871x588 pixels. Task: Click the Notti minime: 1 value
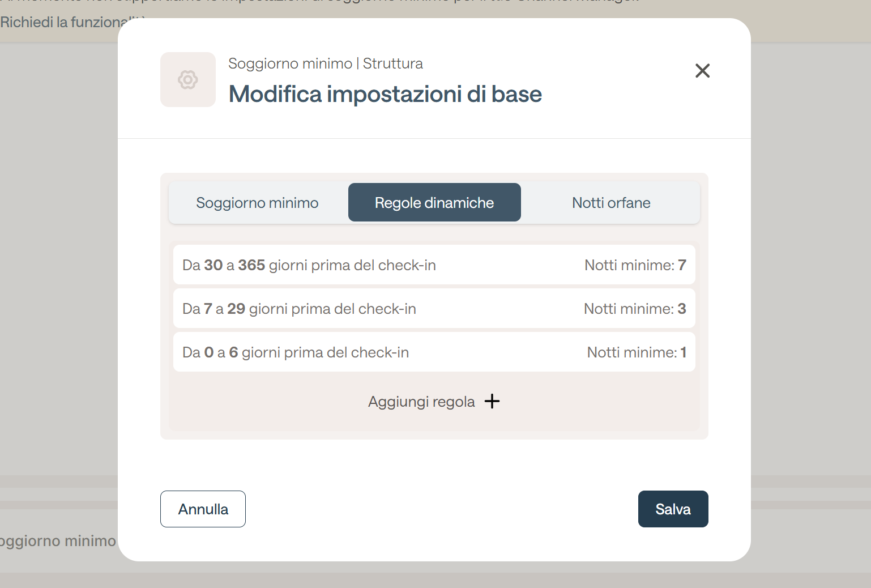coord(637,352)
